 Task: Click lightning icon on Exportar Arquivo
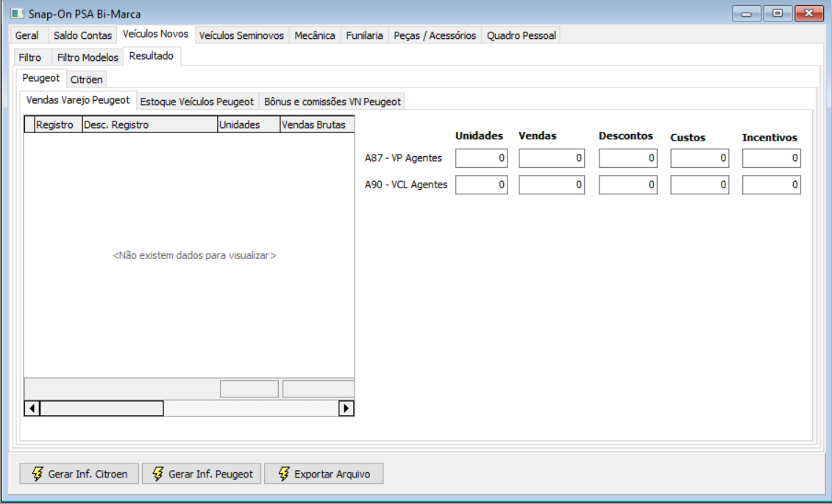tap(284, 474)
